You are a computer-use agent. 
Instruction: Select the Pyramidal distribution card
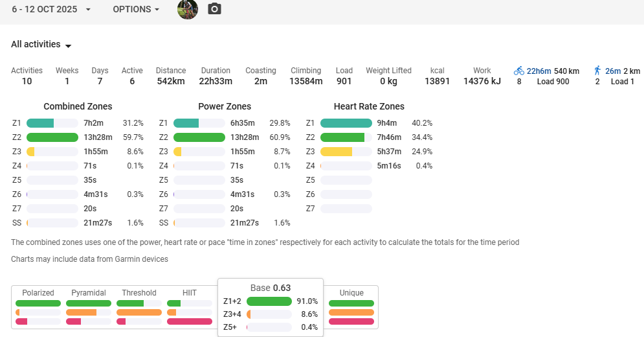89,307
